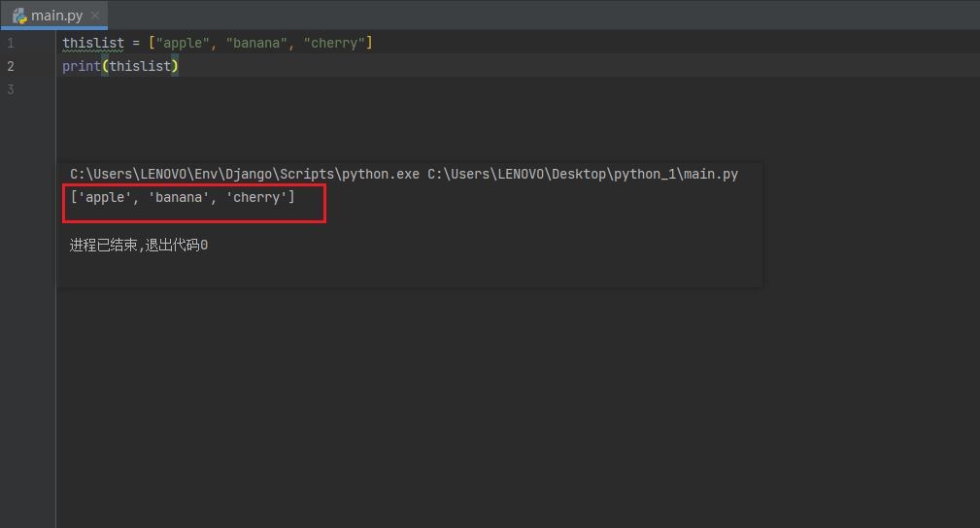
Task: Click the string "cherry" in the code
Action: click(334, 43)
